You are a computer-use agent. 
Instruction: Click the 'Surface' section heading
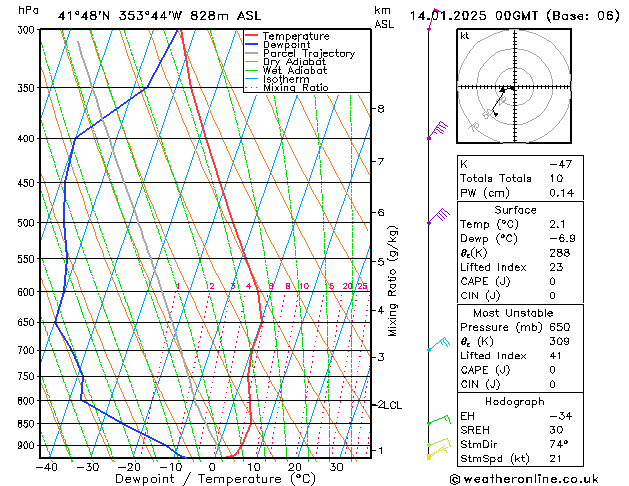coord(515,210)
